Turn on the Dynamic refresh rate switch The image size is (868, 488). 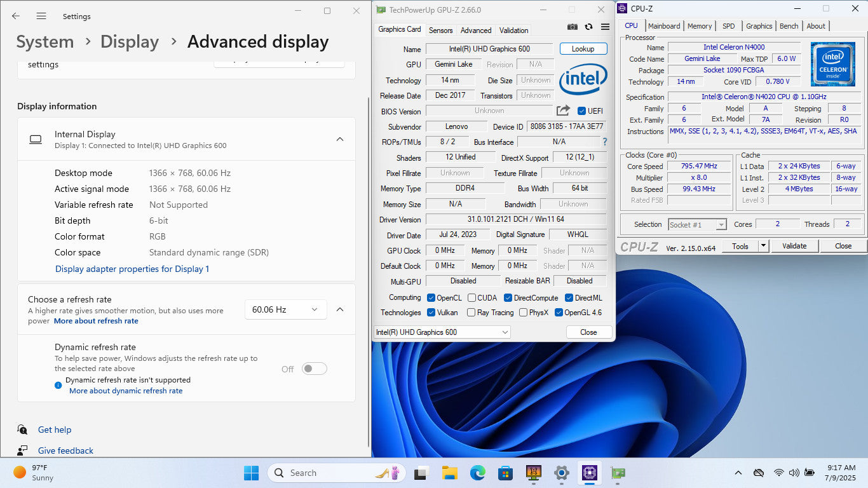(314, 369)
